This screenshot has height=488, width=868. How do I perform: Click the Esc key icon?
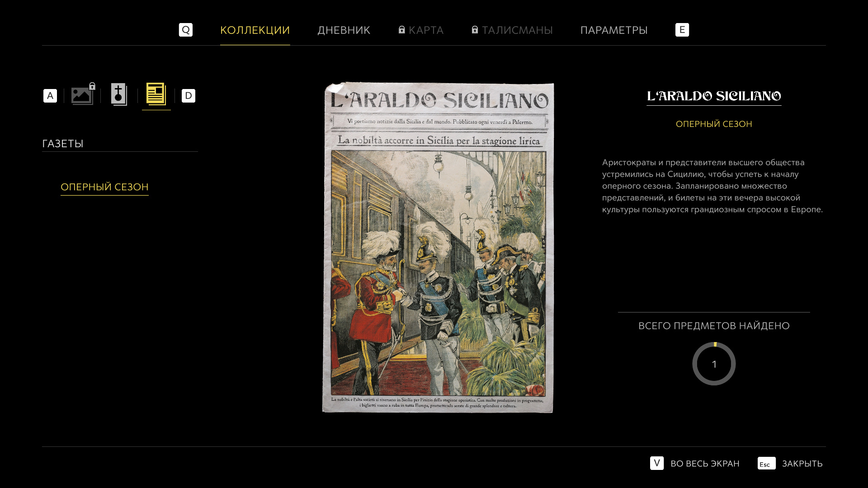pyautogui.click(x=767, y=463)
